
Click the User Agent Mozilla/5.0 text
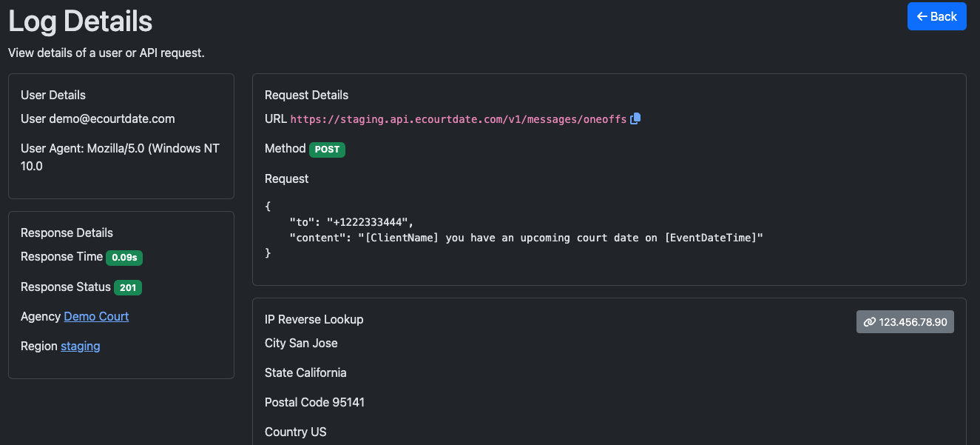[120, 157]
